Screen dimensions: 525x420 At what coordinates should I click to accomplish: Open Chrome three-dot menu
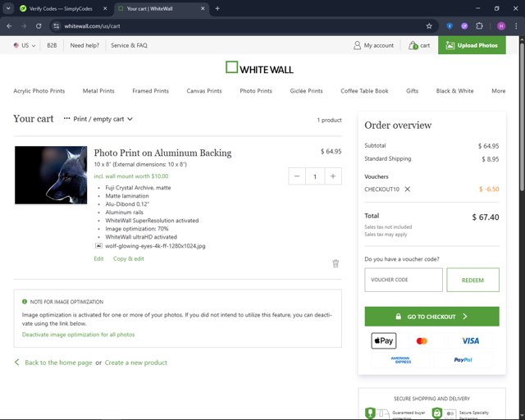coord(516,26)
